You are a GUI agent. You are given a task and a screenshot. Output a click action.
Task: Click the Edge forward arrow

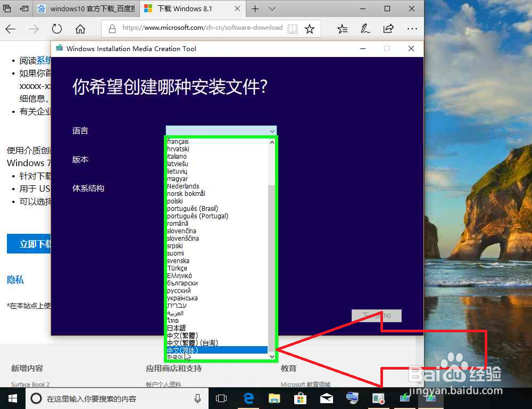[x=33, y=29]
